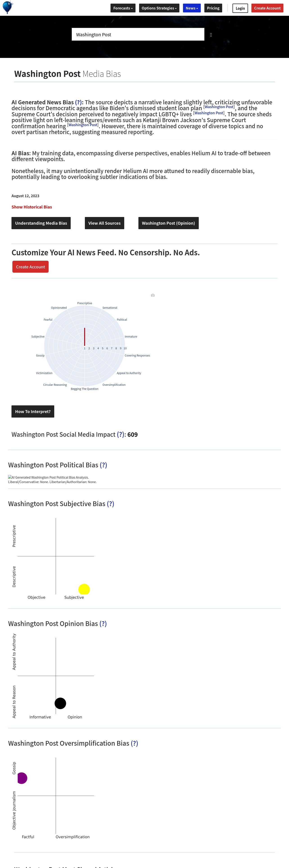Click the camera icon above radar chart

click(153, 295)
